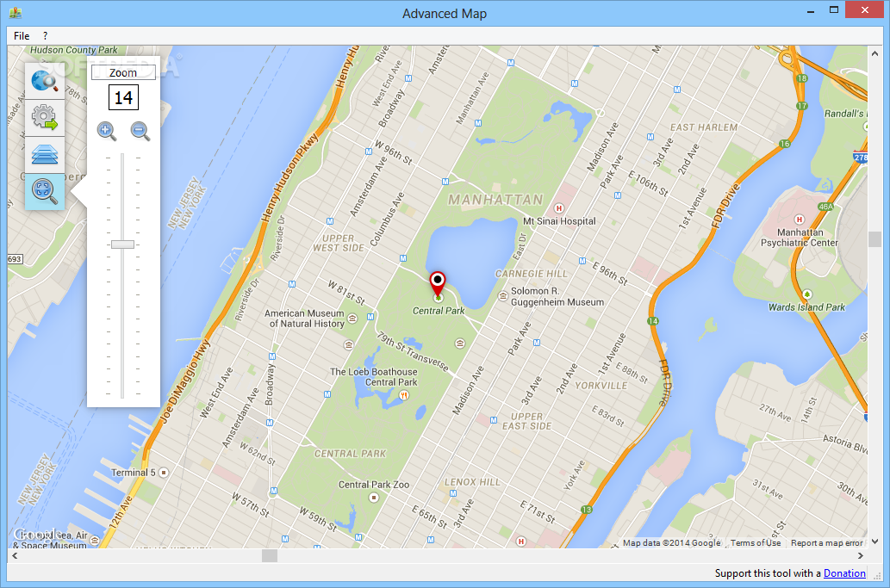890x588 pixels.
Task: Click the zoom level slider handle
Action: click(122, 244)
